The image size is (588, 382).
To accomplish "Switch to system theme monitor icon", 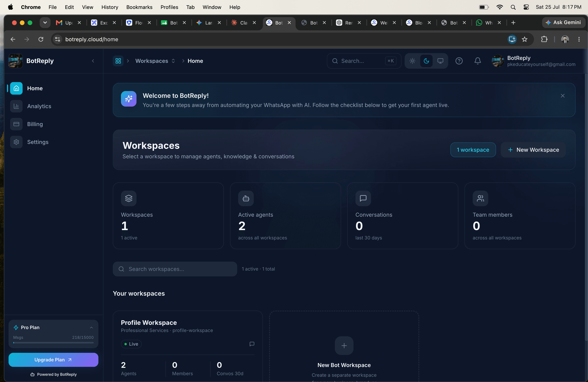I will point(440,61).
